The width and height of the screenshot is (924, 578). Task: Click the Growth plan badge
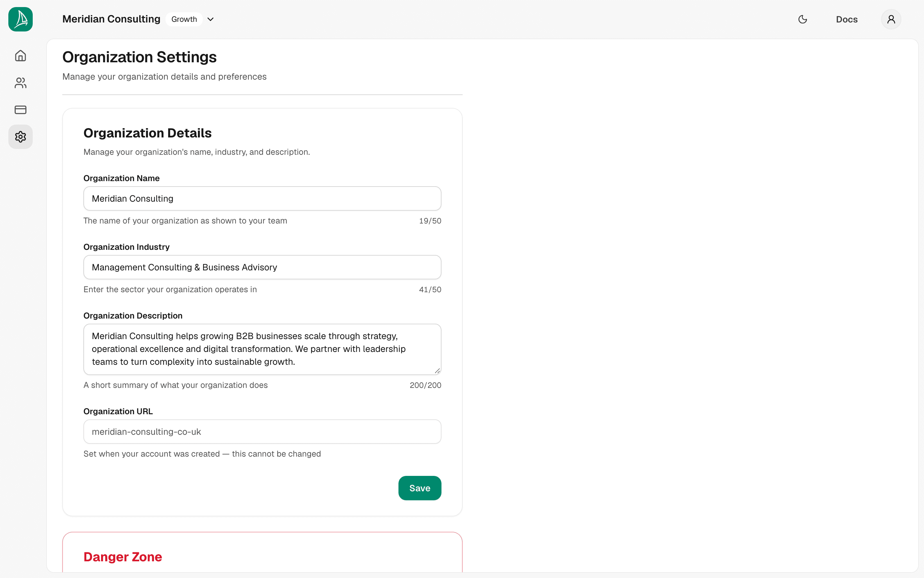184,19
